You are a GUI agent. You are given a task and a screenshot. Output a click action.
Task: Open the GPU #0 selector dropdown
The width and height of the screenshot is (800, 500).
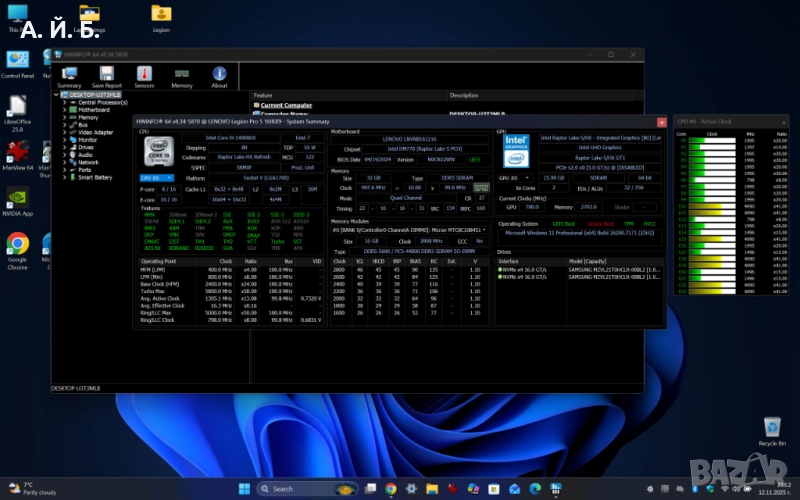tap(513, 177)
